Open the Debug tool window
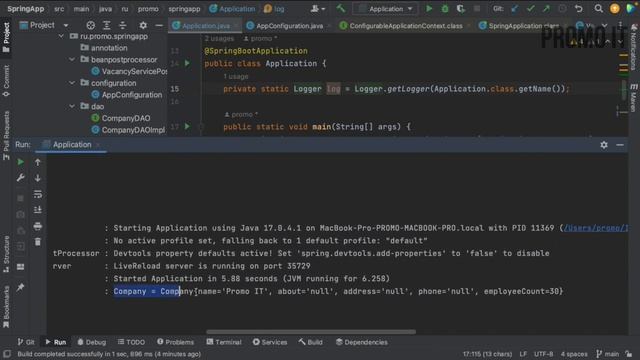 click(x=91, y=342)
